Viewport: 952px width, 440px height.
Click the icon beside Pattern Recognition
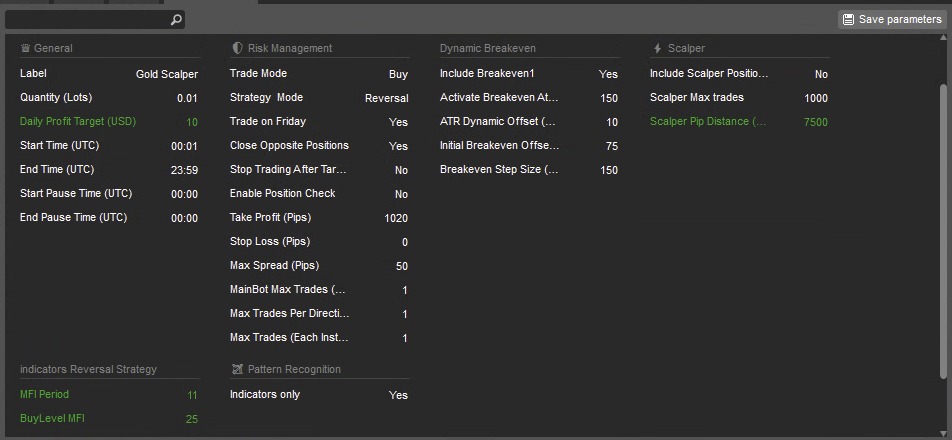pyautogui.click(x=237, y=369)
